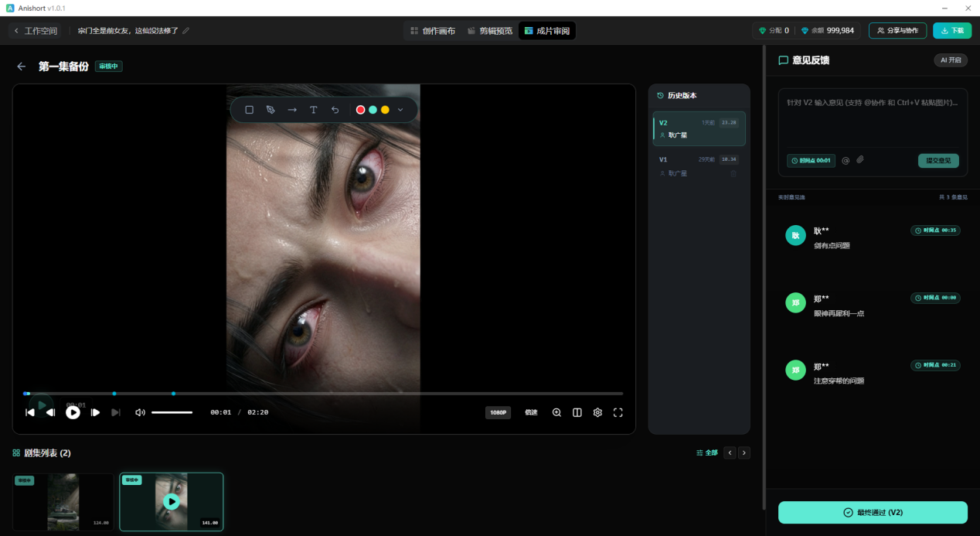Expand the annotation color dropdown chevron
The height and width of the screenshot is (536, 980).
tap(400, 110)
